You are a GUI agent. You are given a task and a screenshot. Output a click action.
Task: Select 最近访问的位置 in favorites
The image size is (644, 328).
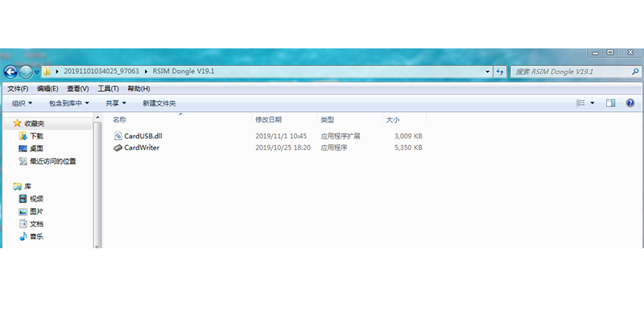point(53,161)
